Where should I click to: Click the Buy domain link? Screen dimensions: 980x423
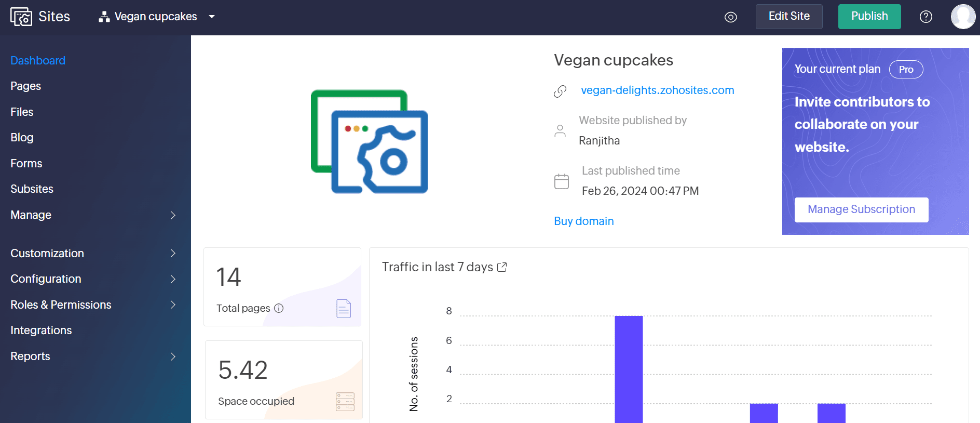coord(584,221)
